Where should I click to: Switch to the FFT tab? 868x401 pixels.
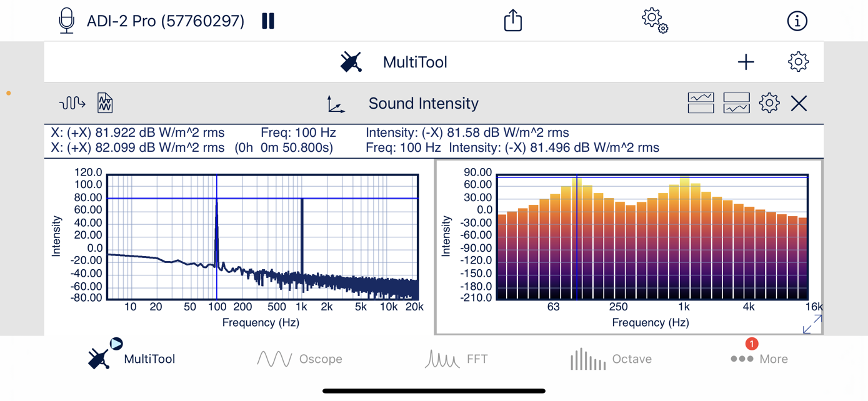[456, 359]
